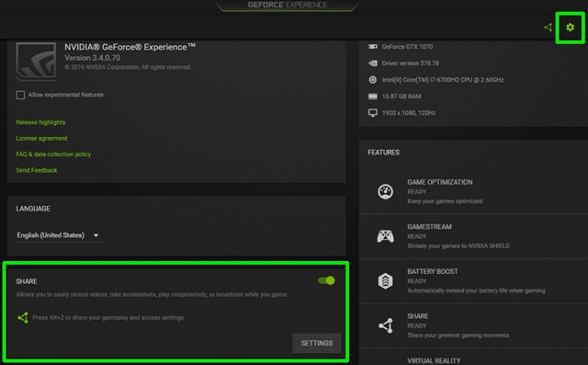Click the Battery Boost hexagon icon

(386, 281)
